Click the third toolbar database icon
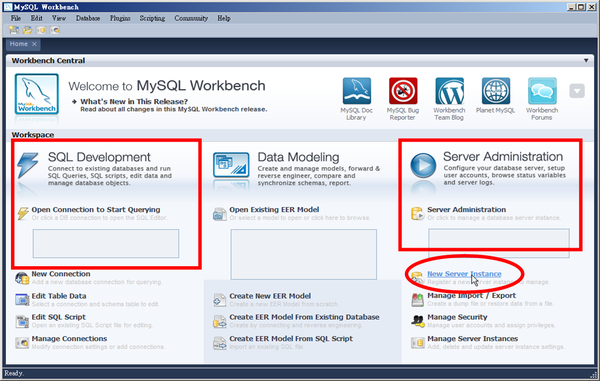 [41, 30]
